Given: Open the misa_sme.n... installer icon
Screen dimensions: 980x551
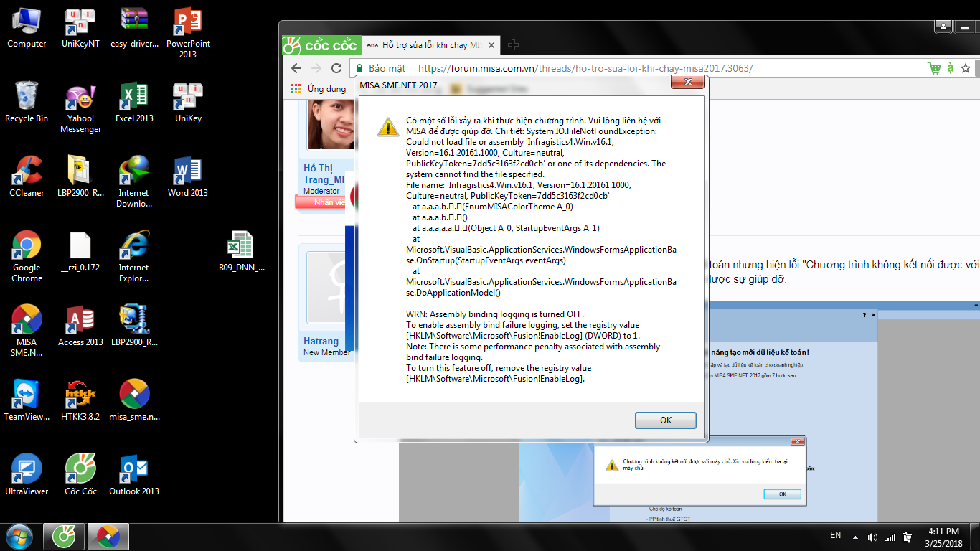Looking at the screenshot, I should pyautogui.click(x=134, y=401).
